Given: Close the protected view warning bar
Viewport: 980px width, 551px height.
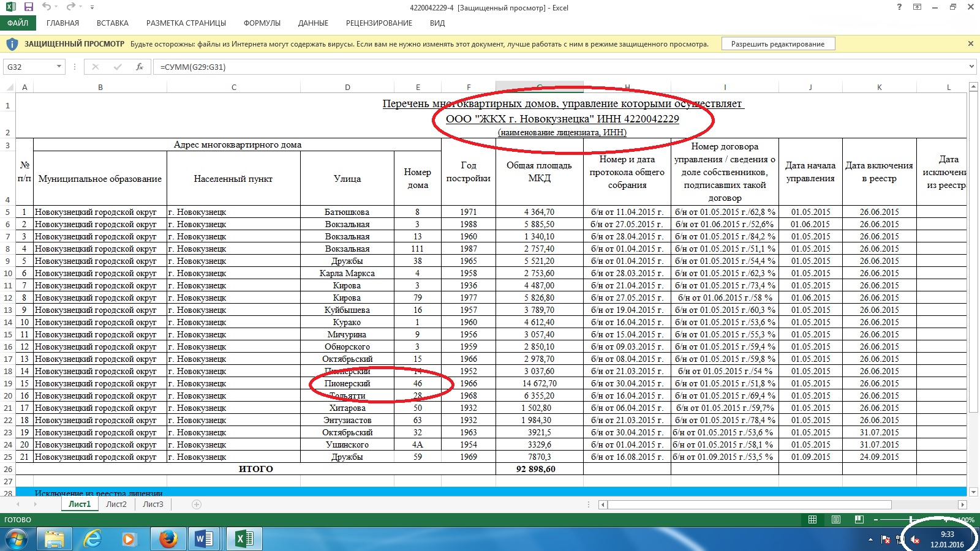Looking at the screenshot, I should click(970, 43).
